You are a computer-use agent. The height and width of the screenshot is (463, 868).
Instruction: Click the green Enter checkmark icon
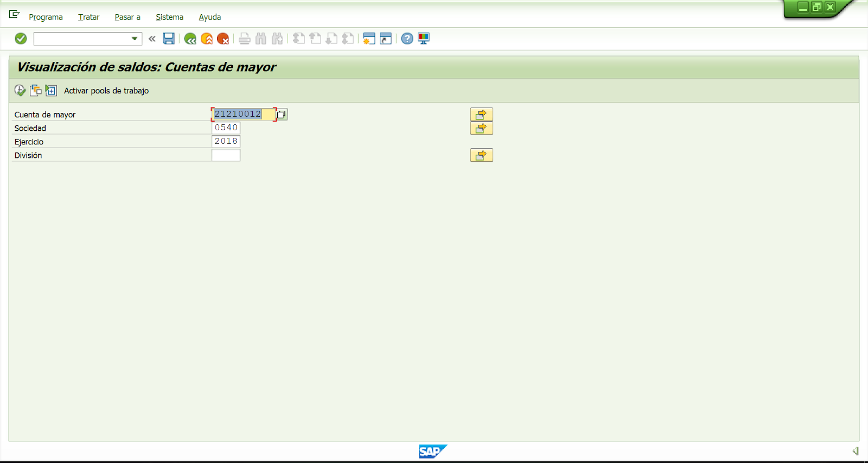(21, 39)
